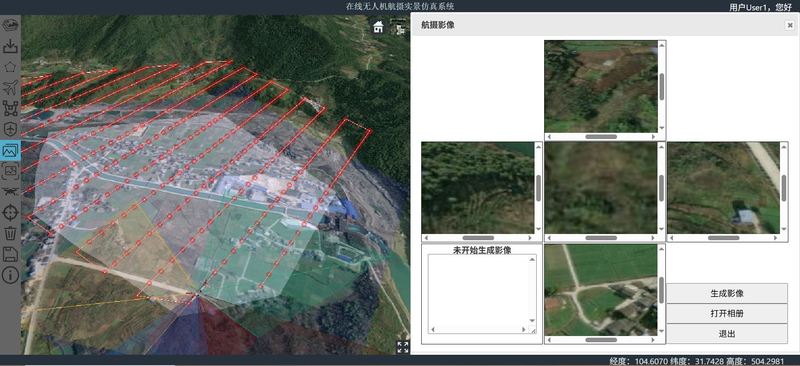Open the info circle icon
The width and height of the screenshot is (800, 366).
10,275
